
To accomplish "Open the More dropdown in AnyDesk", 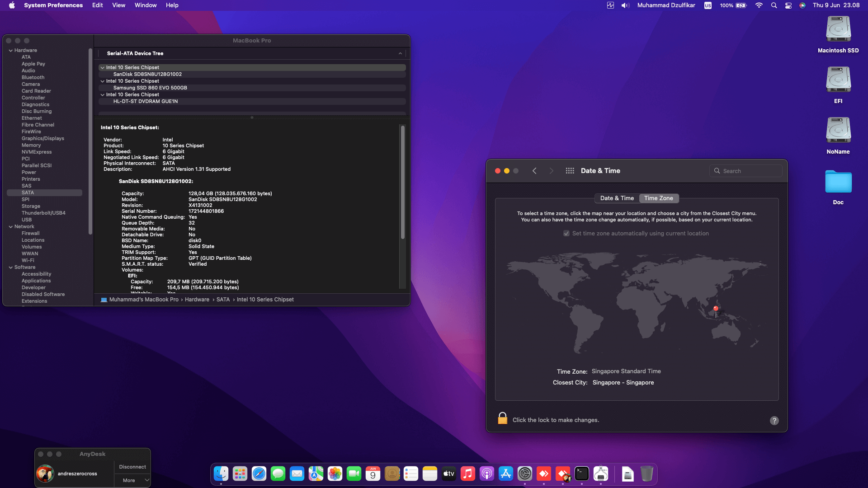I will [x=132, y=480].
